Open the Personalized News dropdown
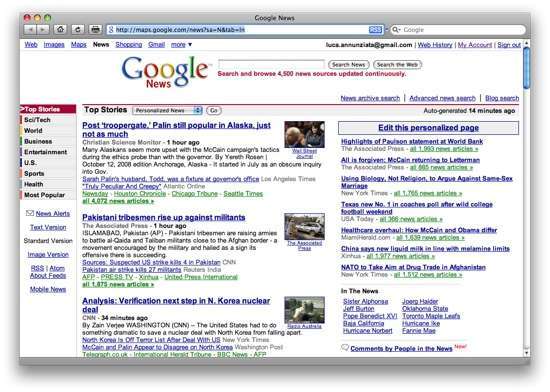Viewport: 550px width, 392px height. [x=167, y=110]
